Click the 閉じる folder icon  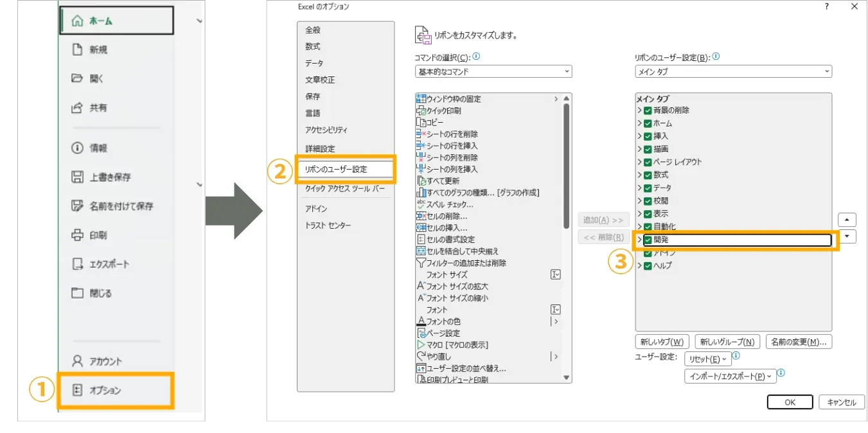(x=77, y=293)
